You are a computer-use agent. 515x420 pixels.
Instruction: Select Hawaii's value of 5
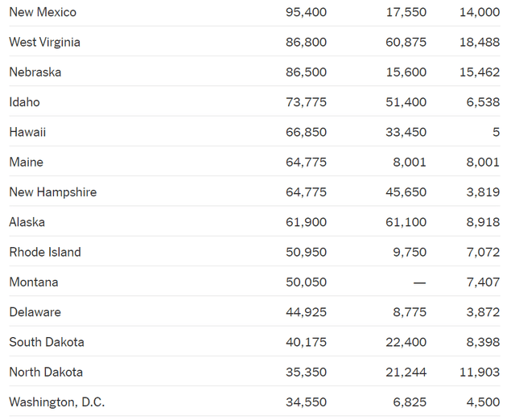[496, 132]
